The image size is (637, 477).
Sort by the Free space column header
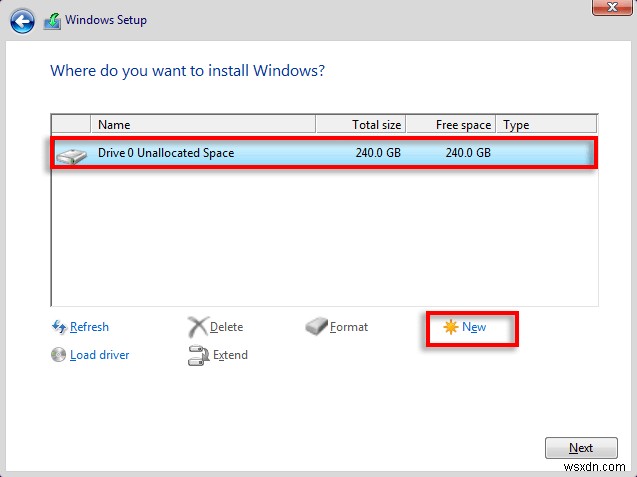tap(451, 124)
